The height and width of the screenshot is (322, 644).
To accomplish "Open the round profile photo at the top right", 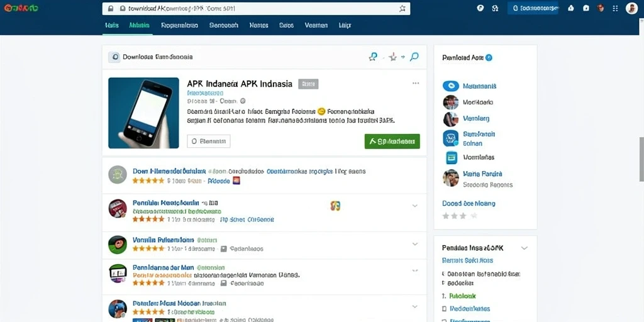I will coord(631,8).
